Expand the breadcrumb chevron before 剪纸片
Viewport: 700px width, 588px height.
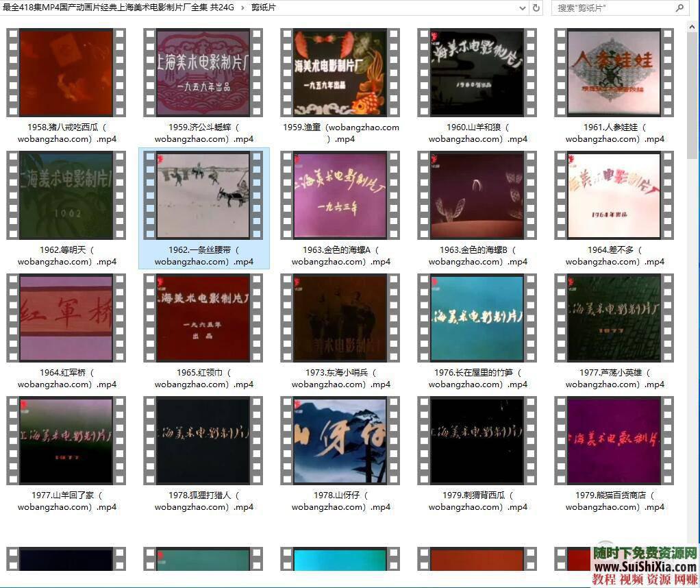(x=242, y=8)
